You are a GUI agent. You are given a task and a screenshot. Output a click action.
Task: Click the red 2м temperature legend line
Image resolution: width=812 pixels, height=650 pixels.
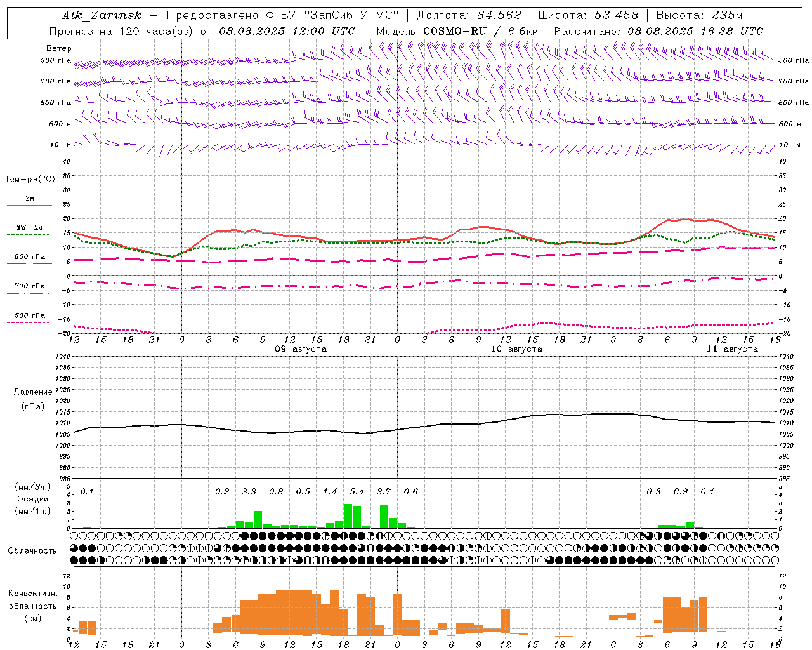pyautogui.click(x=30, y=206)
